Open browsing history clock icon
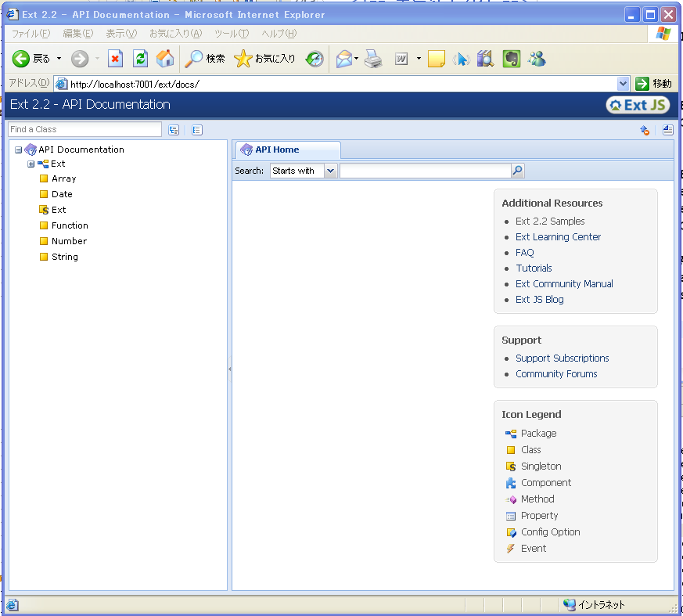This screenshot has width=683, height=616. 315,59
